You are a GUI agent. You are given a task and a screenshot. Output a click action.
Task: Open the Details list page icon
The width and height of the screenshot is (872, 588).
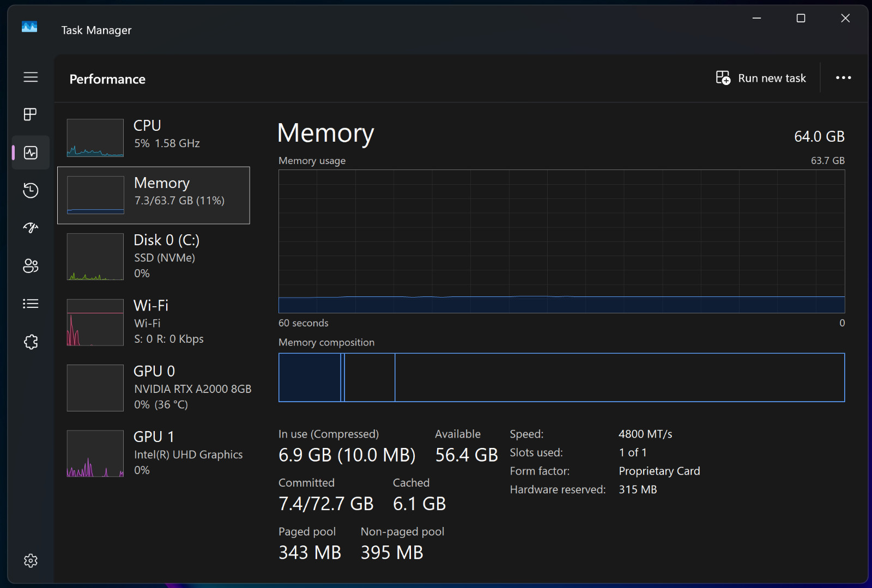(x=31, y=304)
